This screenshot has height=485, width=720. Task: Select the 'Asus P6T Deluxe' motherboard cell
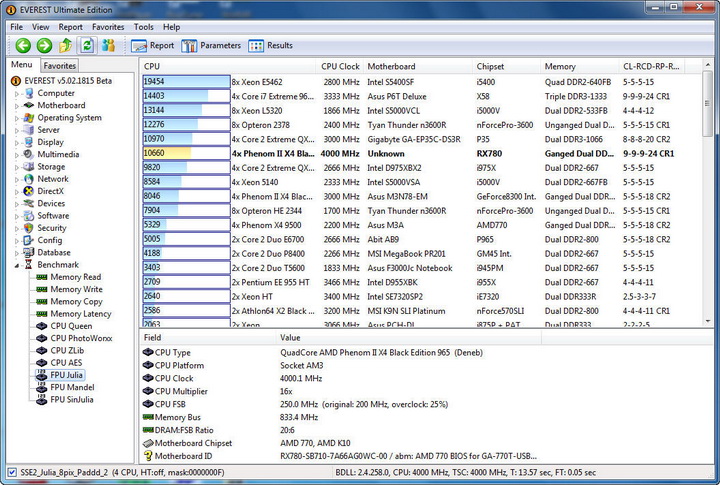coord(397,96)
